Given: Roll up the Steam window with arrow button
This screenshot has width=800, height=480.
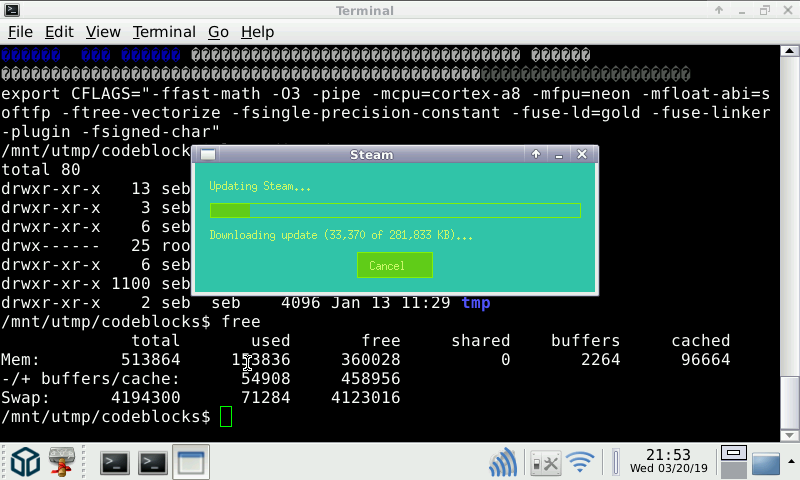Looking at the screenshot, I should pyautogui.click(x=536, y=155).
